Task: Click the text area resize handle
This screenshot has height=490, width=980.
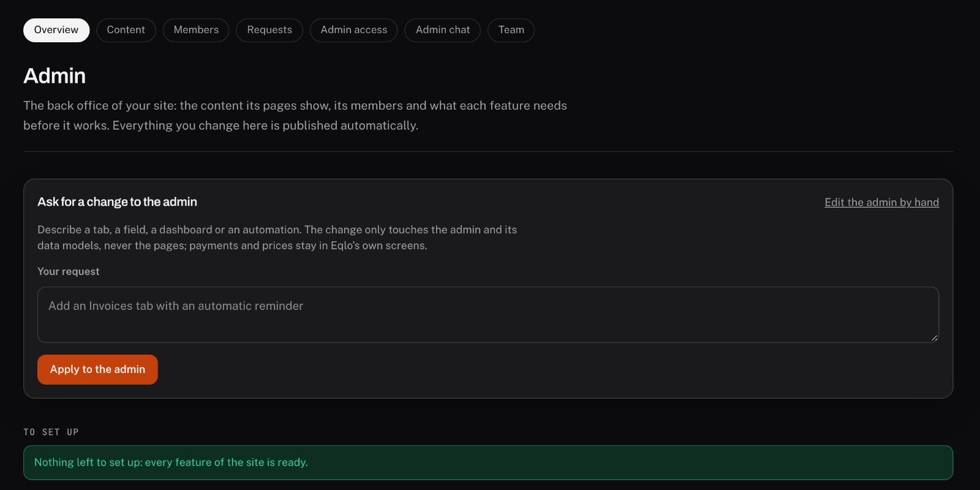Action: coord(934,337)
